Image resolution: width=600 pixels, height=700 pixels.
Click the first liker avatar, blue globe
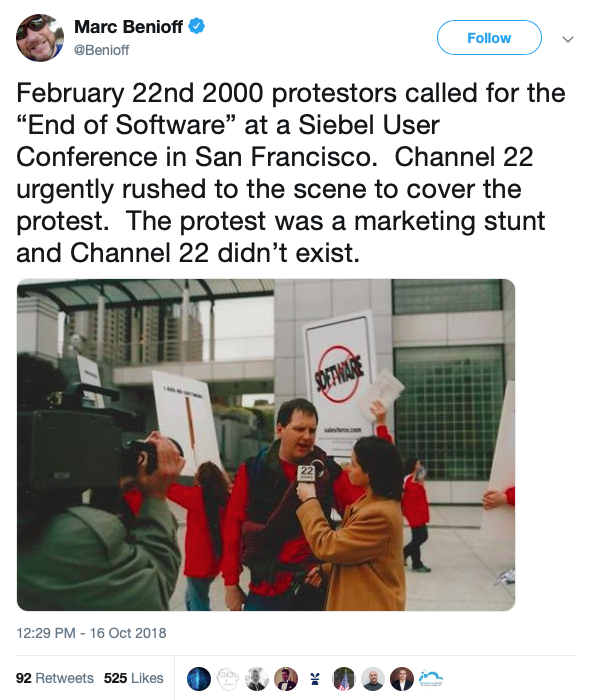(x=200, y=677)
